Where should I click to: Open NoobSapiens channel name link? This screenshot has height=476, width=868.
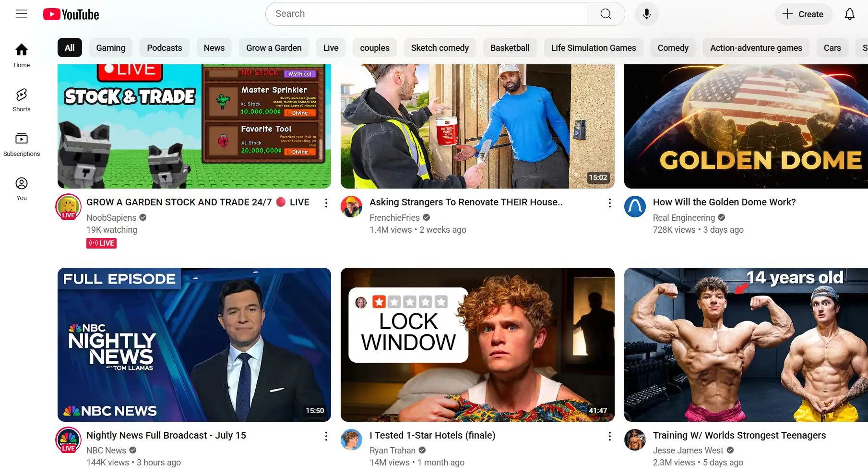coord(111,217)
